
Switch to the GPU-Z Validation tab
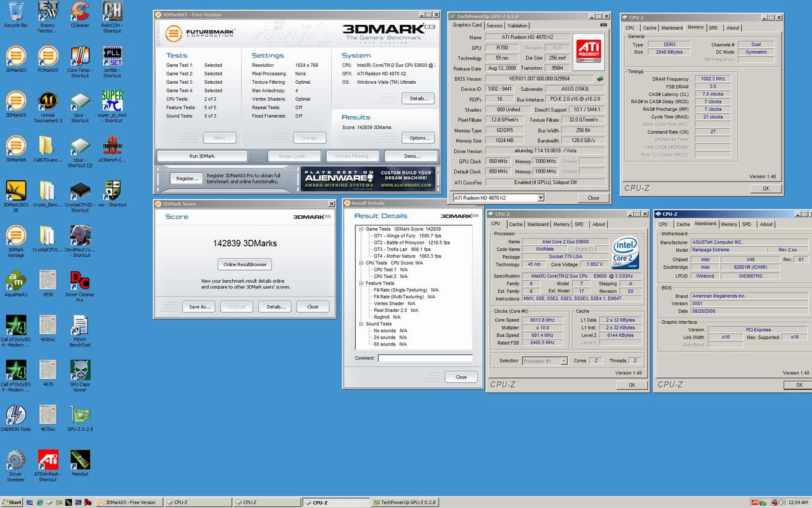(518, 25)
